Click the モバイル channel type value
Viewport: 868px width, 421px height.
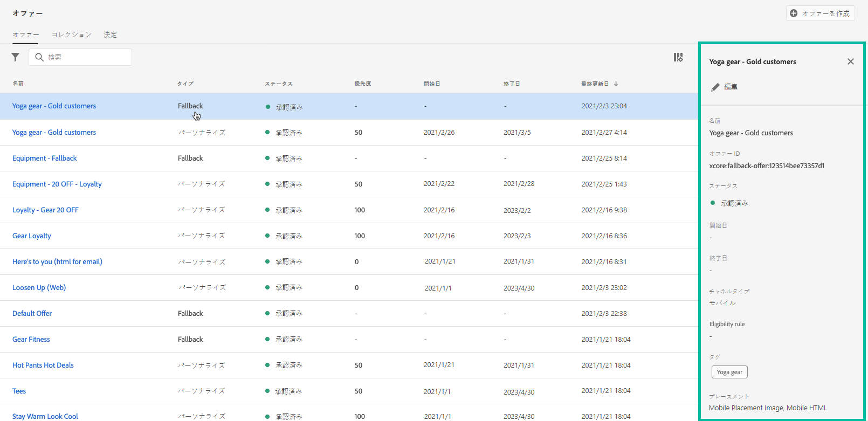coord(722,303)
